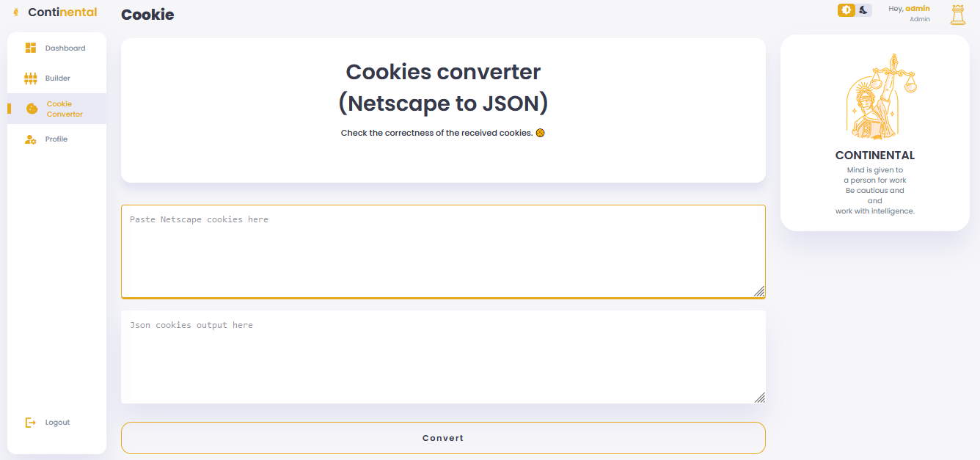Switch to light theme sun toggle
The image size is (980, 460).
(x=846, y=10)
